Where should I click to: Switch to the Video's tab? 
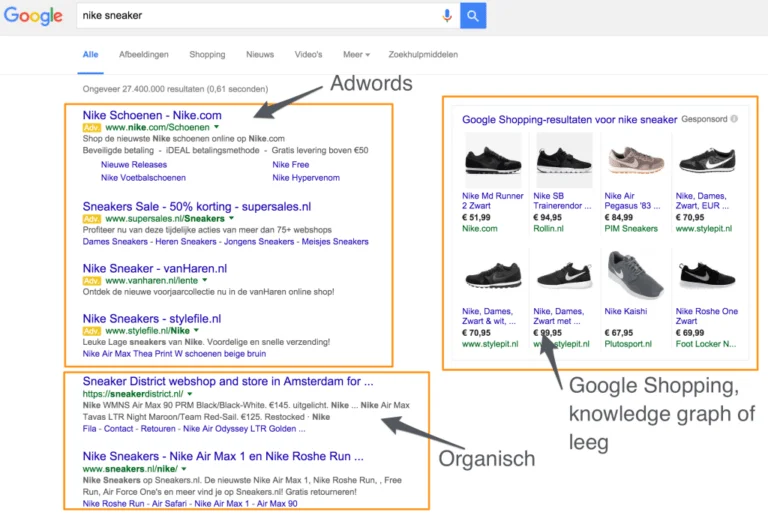tap(308, 54)
